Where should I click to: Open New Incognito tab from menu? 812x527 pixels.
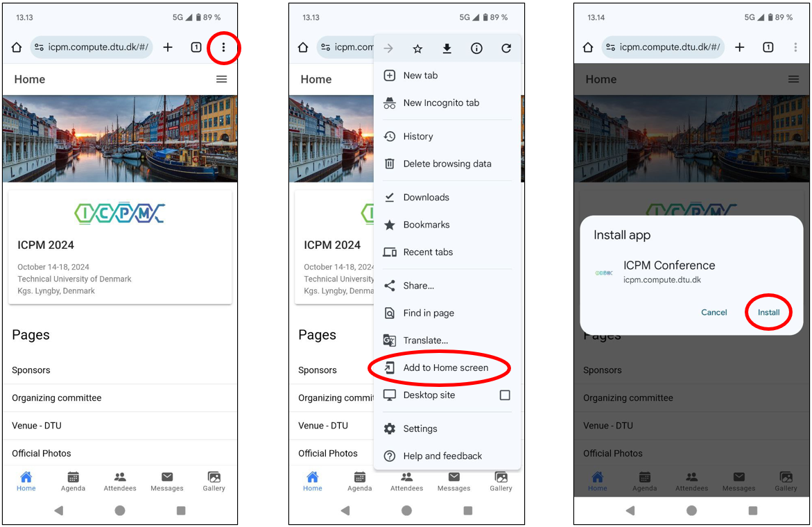441,103
